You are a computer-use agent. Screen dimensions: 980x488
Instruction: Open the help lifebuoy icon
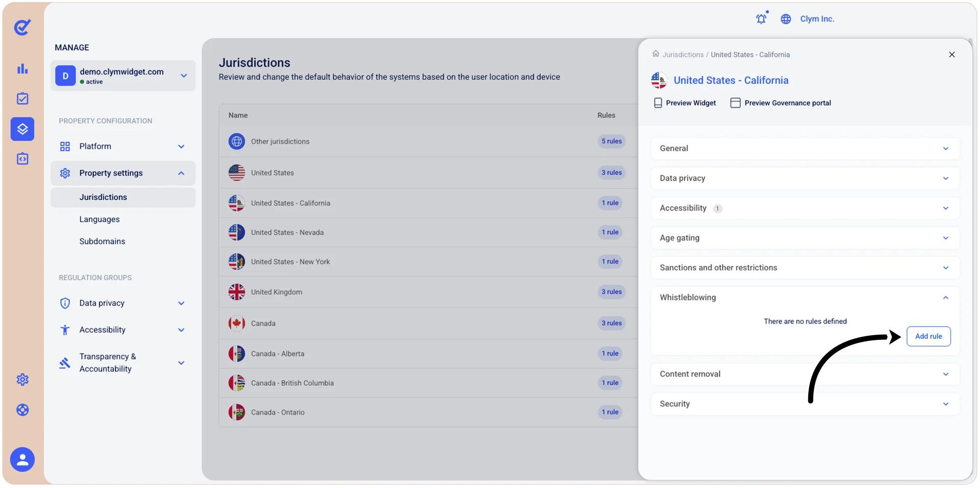(x=22, y=410)
